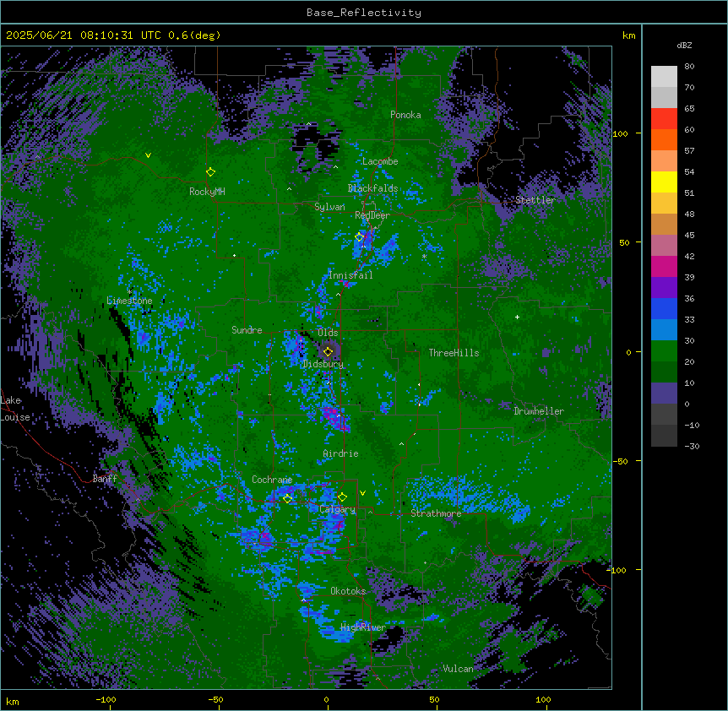The width and height of the screenshot is (728, 711).
Task: Click the yellow diamond marker near RockyMH
Action: 211,171
